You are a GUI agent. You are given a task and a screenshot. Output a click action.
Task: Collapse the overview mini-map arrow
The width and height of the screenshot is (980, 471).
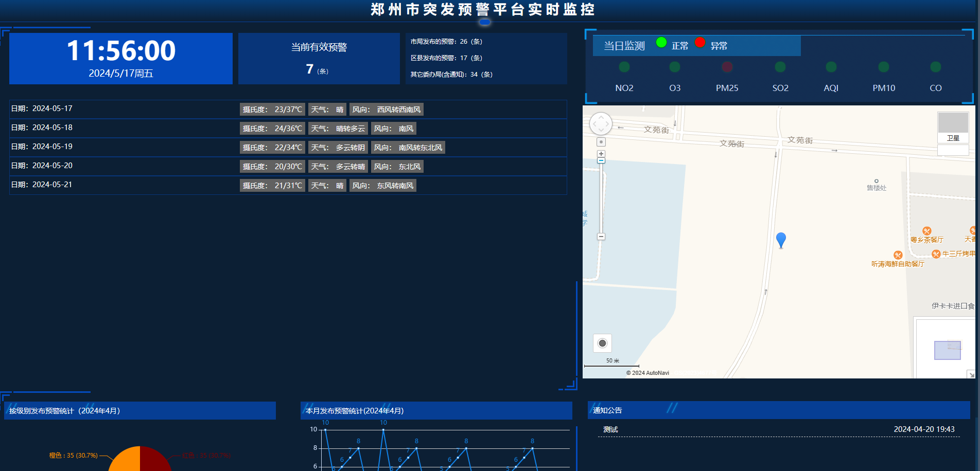pos(971,374)
